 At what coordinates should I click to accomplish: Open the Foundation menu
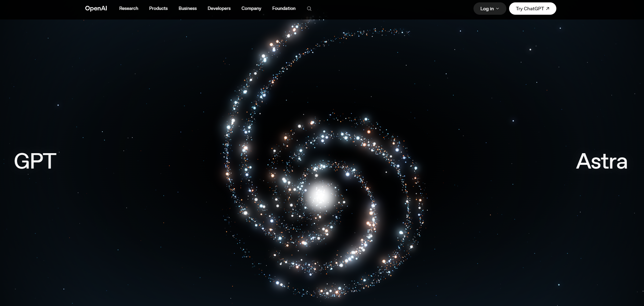284,8
